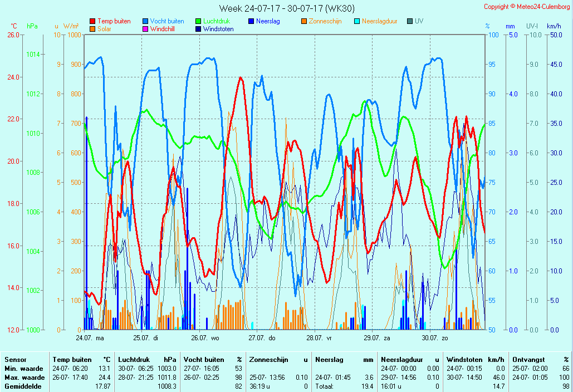This screenshot has width=573, height=392.
Task: Click the 'Max. waarde' row label
Action: pos(23,378)
